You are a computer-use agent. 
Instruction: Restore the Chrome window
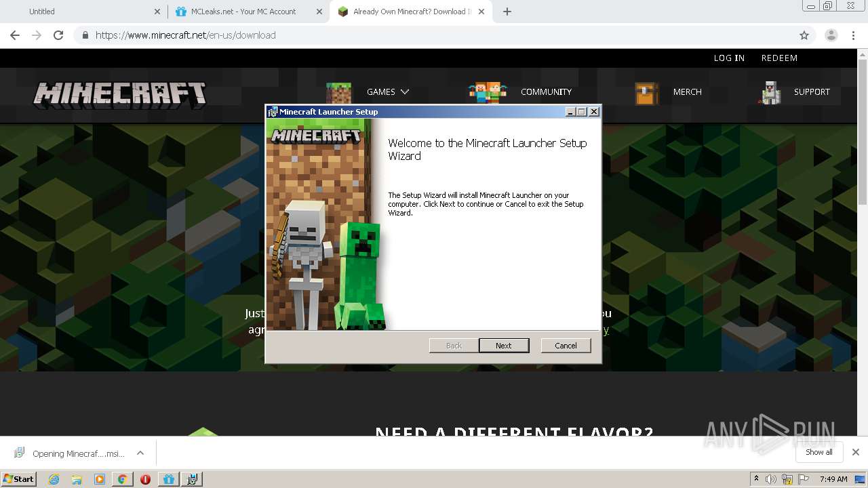828,6
